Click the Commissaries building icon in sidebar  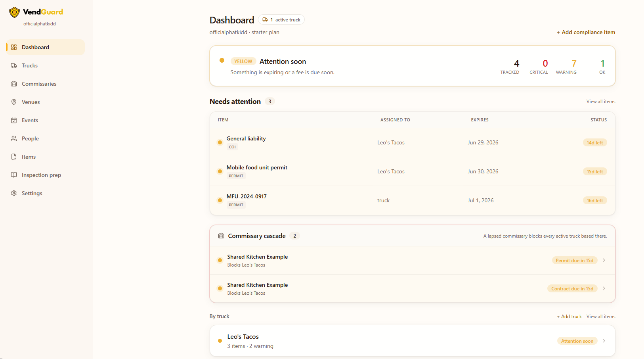14,84
